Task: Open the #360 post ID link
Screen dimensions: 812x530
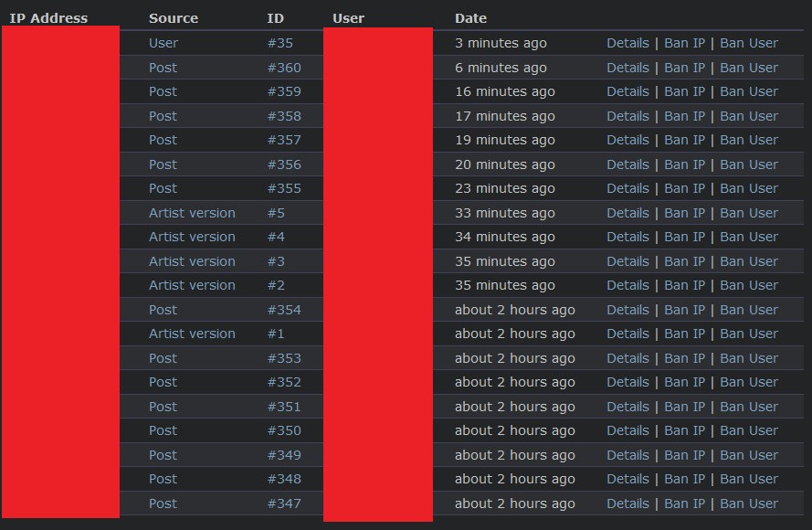Action: coord(284,68)
